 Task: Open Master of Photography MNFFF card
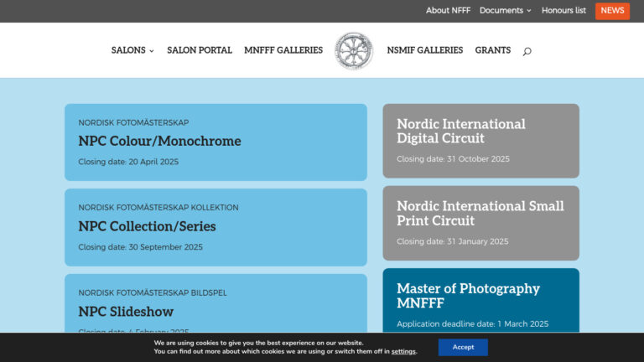tap(480, 300)
